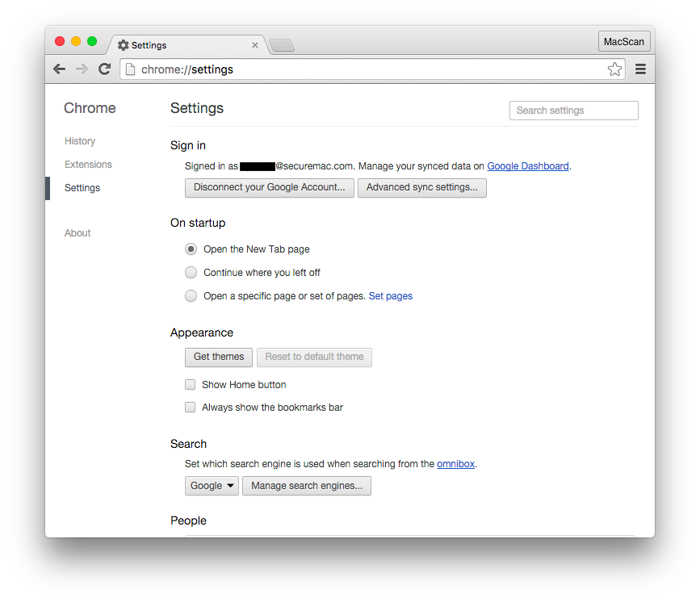Viewport: 700px width, 602px height.
Task: Click Manage search engines button
Action: (x=307, y=486)
